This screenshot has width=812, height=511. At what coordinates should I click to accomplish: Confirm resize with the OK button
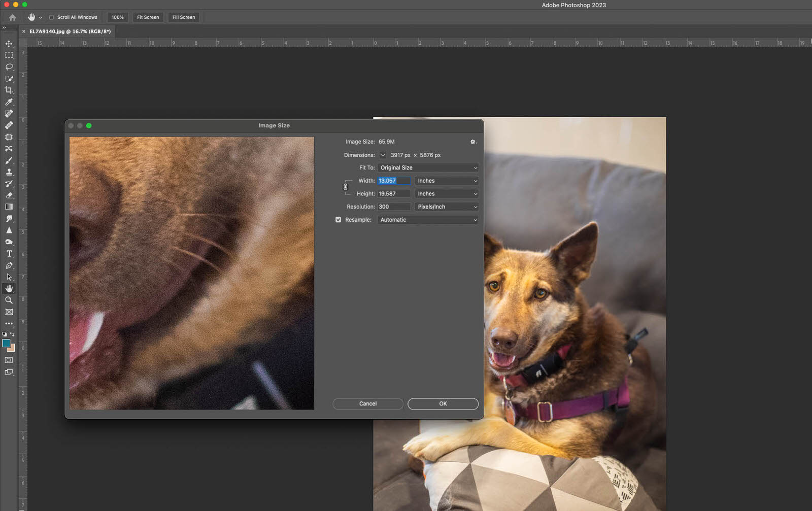pos(442,403)
